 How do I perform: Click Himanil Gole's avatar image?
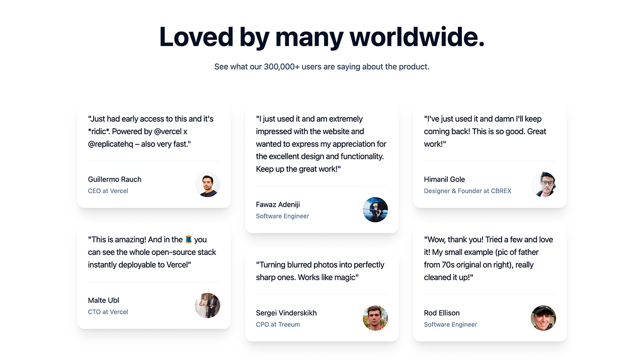[543, 185]
